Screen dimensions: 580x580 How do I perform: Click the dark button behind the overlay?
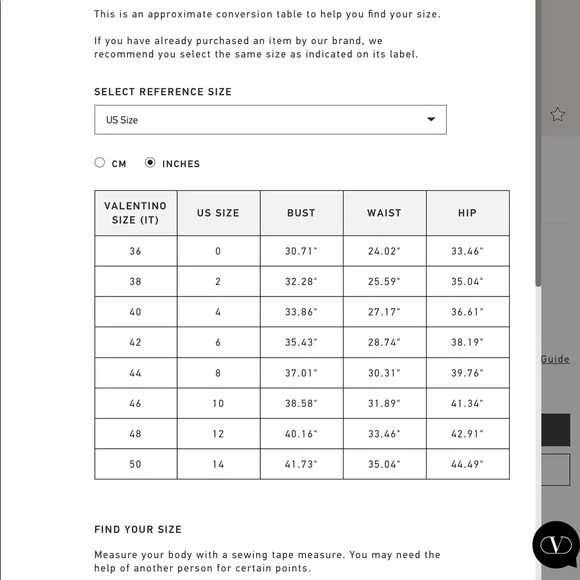[556, 430]
